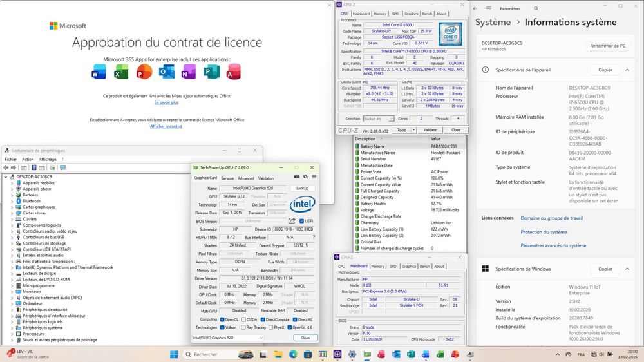Toggle the Vulkan checkbox
Image resolution: width=644 pixels, height=362 pixels.
click(x=222, y=327)
